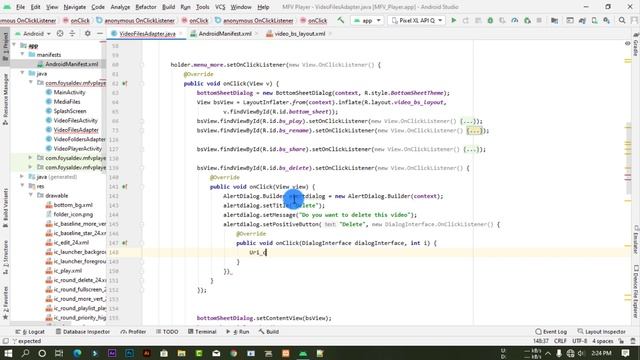The image size is (640, 360).
Task: Toggle the tool window bars icon in status bar
Action: pyautogui.click(x=5, y=341)
